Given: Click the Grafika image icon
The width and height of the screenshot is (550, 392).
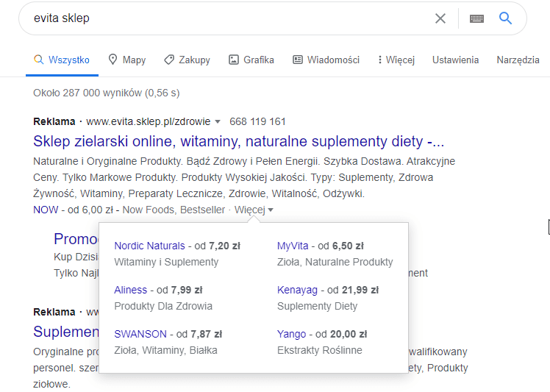Looking at the screenshot, I should pyautogui.click(x=234, y=60).
